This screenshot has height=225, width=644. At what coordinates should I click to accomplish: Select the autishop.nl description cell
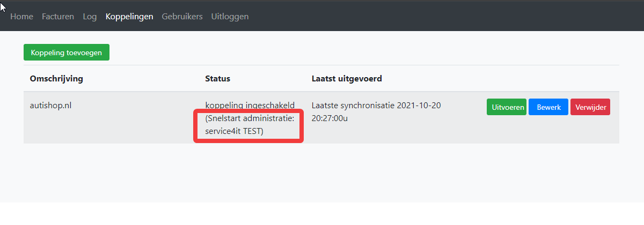click(x=50, y=105)
